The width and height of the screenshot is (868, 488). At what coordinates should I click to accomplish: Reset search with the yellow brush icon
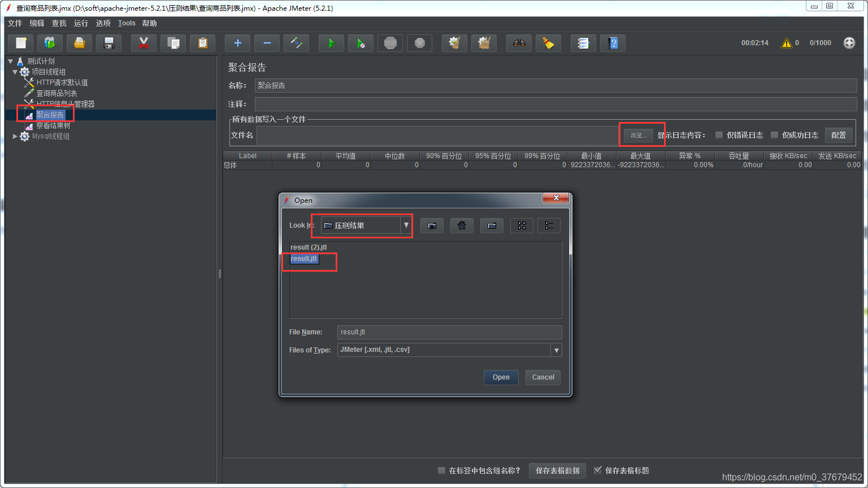click(x=549, y=43)
